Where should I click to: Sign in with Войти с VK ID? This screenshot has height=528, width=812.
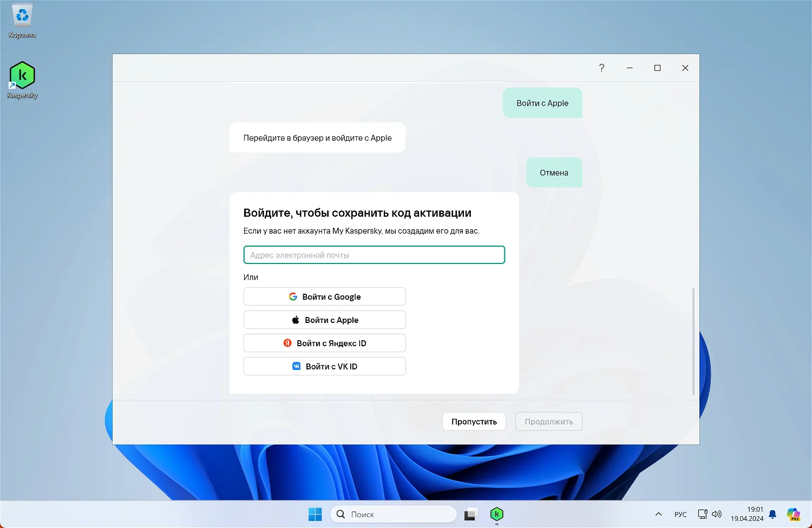[324, 366]
